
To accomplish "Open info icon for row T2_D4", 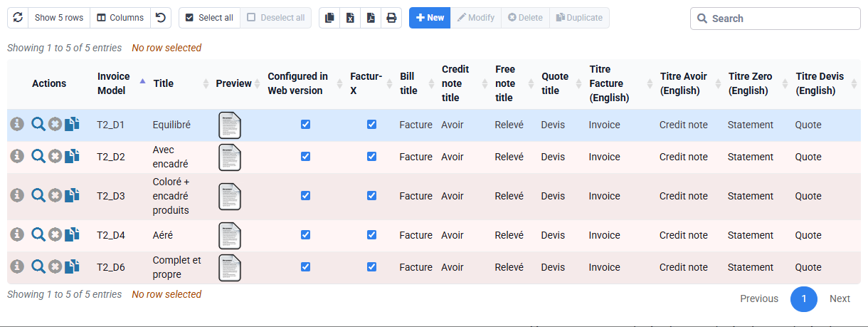I will [17, 234].
